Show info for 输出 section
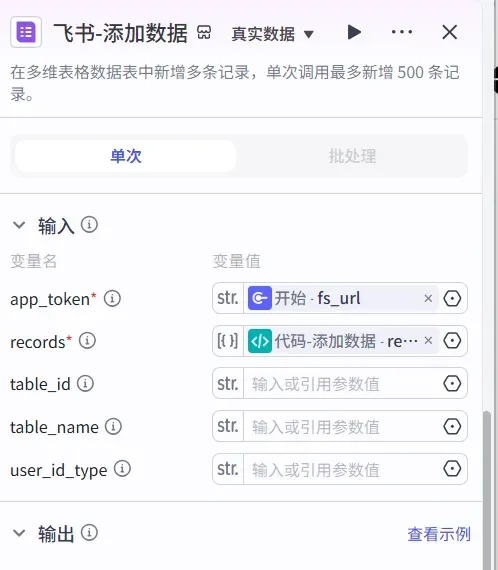 (89, 533)
